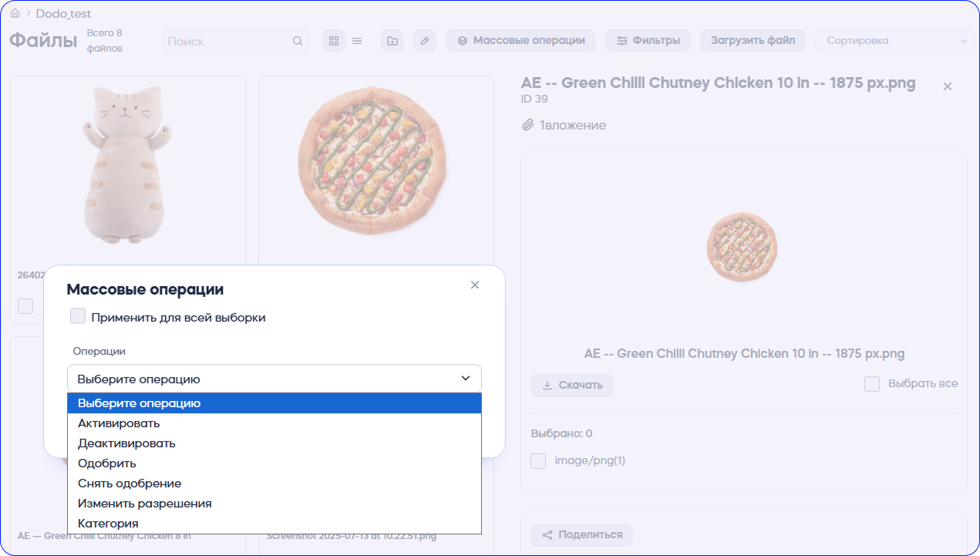Click the create folder icon

pyautogui.click(x=392, y=41)
